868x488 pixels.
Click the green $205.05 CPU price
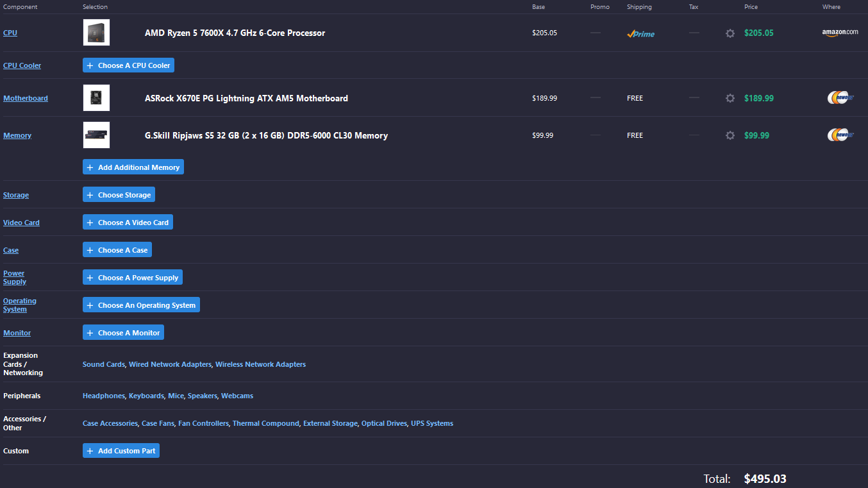(x=758, y=33)
